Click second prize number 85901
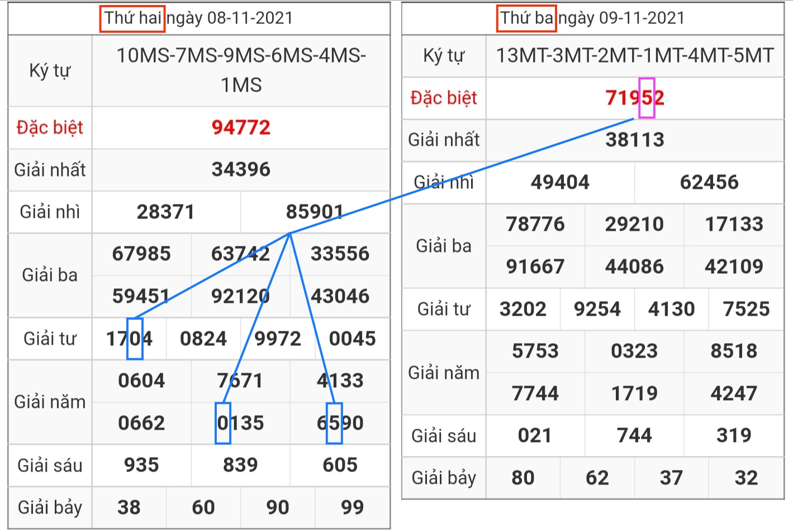 [x=315, y=212]
